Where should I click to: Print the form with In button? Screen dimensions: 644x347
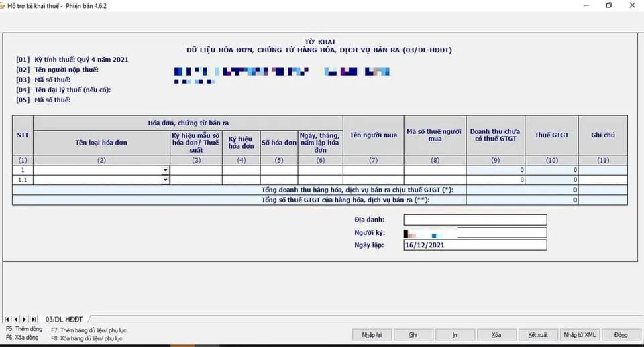pos(455,335)
